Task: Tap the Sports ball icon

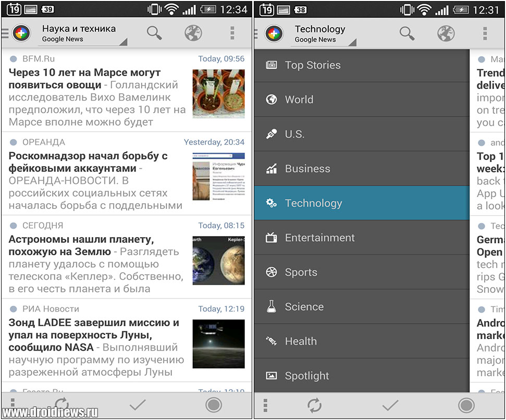Action: tap(271, 272)
